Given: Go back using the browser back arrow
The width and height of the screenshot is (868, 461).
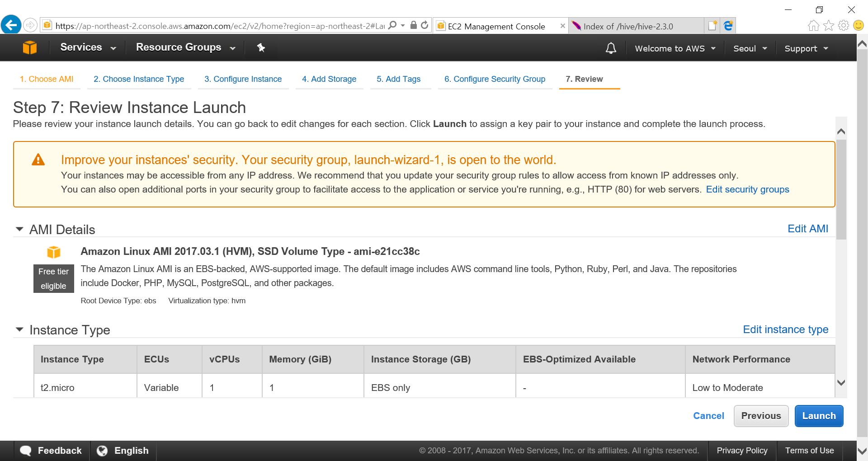Looking at the screenshot, I should click(11, 24).
